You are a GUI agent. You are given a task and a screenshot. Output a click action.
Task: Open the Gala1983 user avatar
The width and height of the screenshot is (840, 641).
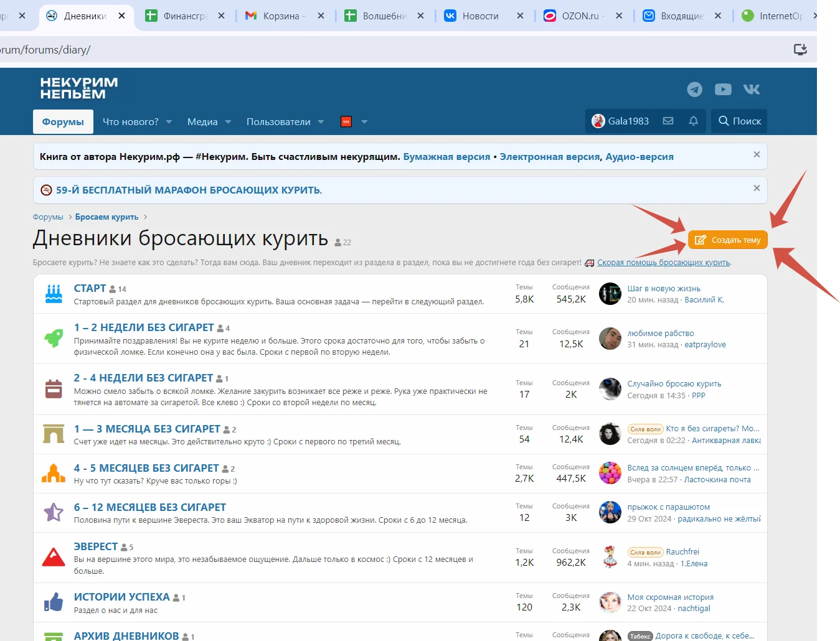598,121
